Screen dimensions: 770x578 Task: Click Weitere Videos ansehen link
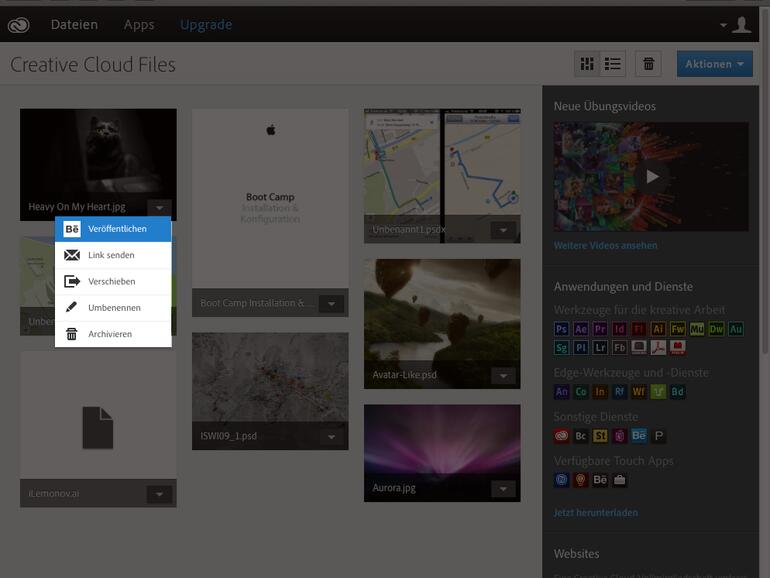tap(605, 246)
